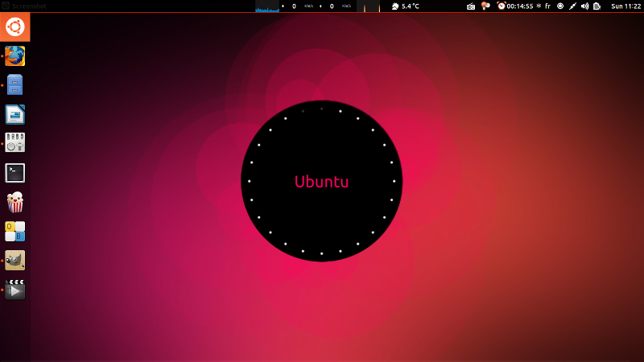This screenshot has width=644, height=362.
Task: Open the Ubuntu Dash home button
Action: [14, 27]
